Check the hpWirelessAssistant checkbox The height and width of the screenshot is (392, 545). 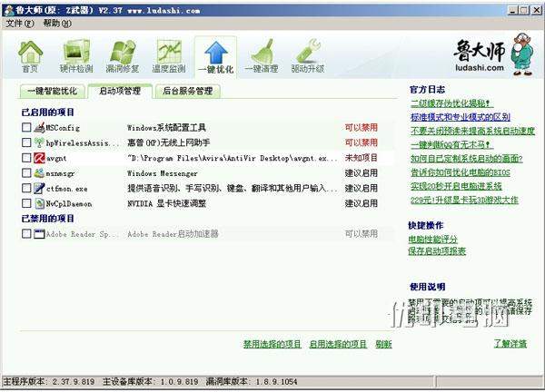point(26,142)
